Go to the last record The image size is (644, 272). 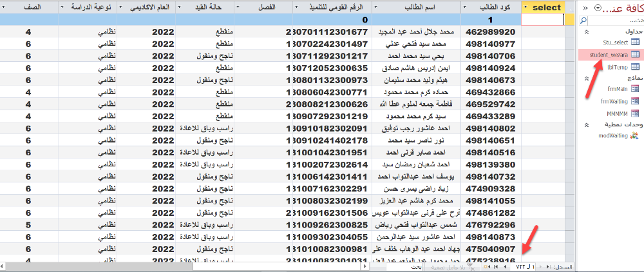pyautogui.click(x=496, y=267)
